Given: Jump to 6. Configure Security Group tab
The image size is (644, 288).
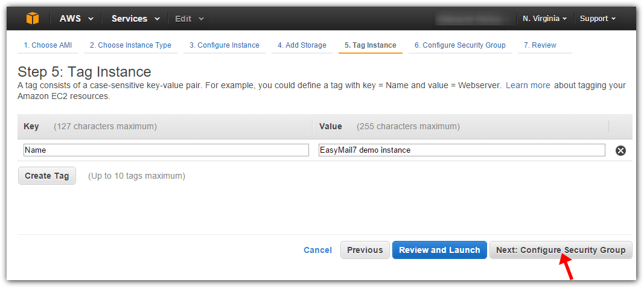Looking at the screenshot, I should tap(460, 45).
